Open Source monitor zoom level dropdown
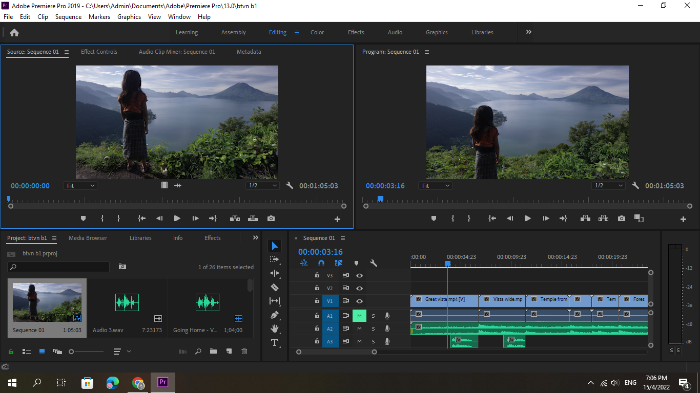The image size is (700, 393). [80, 185]
